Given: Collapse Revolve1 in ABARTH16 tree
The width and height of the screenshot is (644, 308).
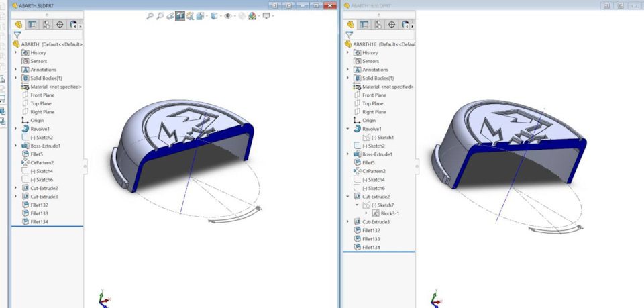Looking at the screenshot, I should click(348, 129).
